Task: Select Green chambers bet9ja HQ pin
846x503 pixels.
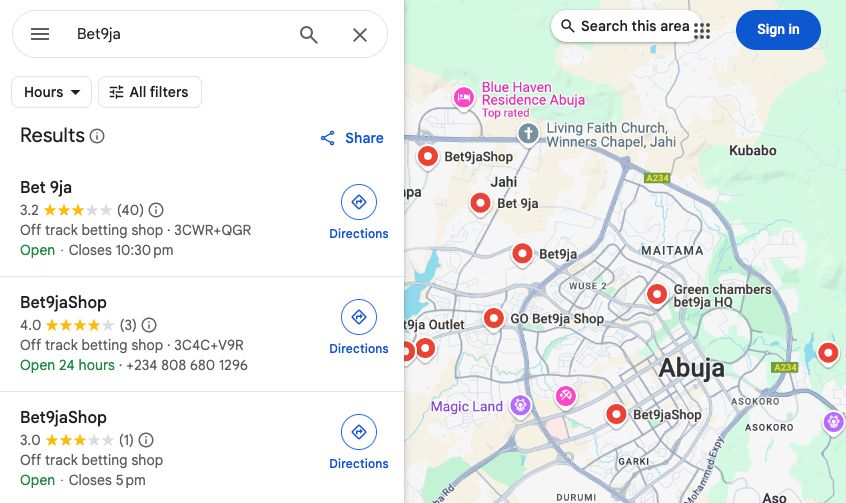Action: (x=657, y=295)
